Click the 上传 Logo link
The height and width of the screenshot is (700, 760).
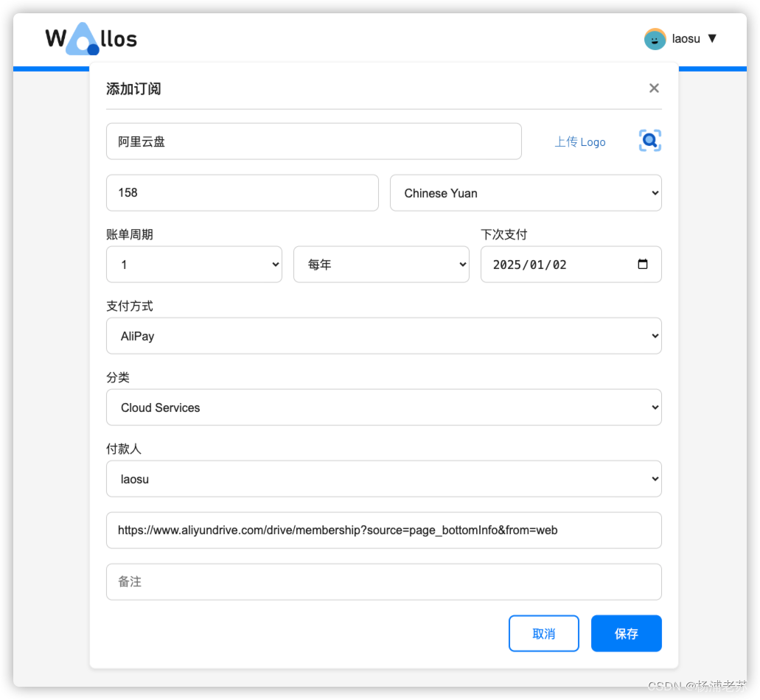click(x=579, y=142)
